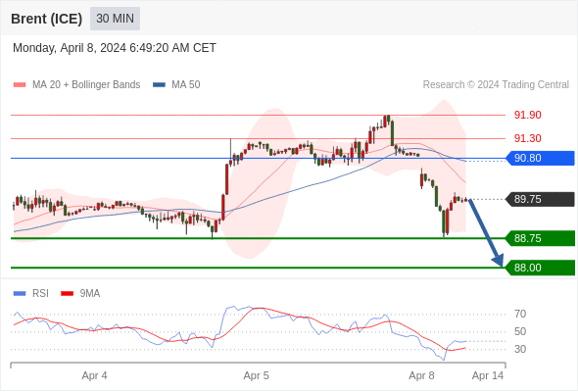Screen dimensions: 578x392
Task: Click the blue downward forecast arrow
Action: pyautogui.click(x=486, y=232)
